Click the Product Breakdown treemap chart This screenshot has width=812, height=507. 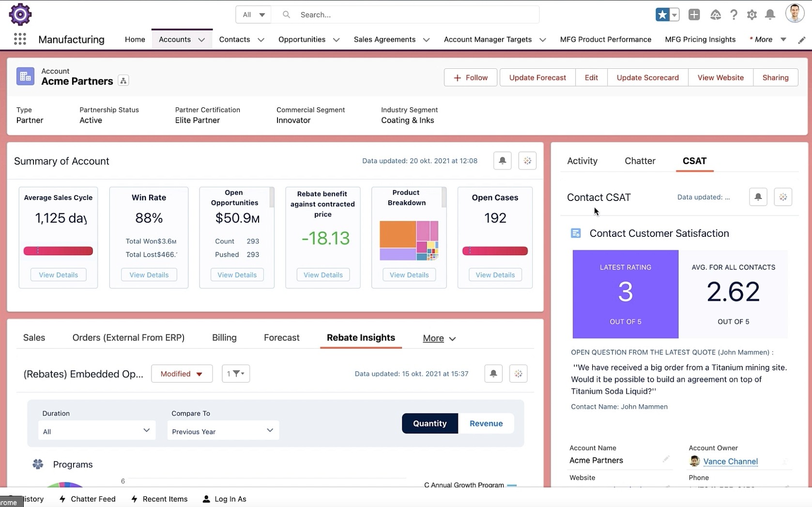pos(409,240)
